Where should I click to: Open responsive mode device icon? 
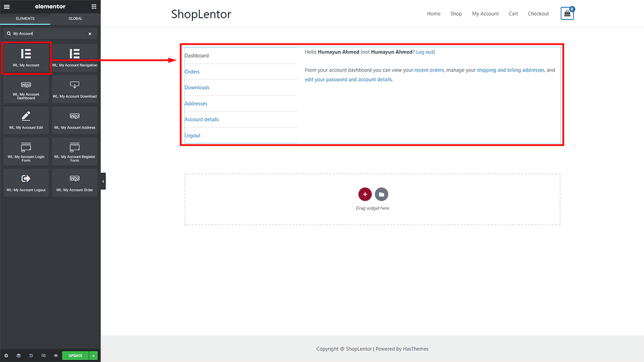pos(44,355)
